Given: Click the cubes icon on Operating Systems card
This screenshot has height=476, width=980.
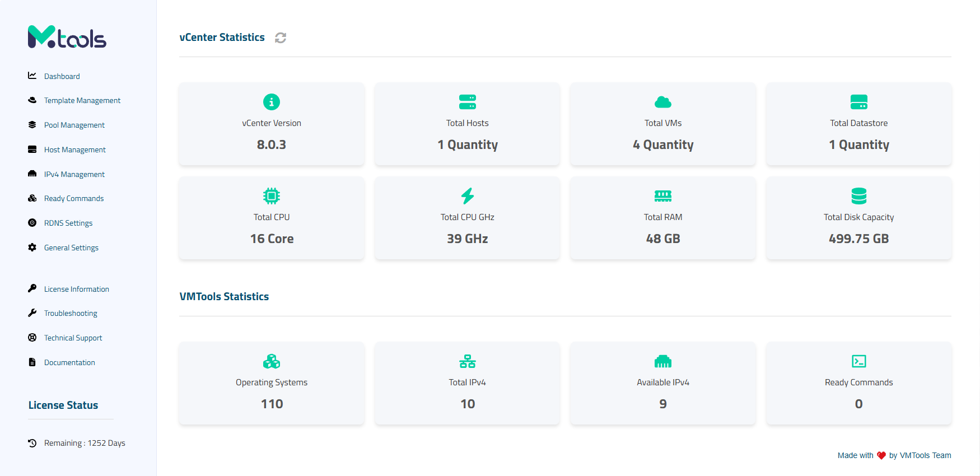Looking at the screenshot, I should 272,361.
